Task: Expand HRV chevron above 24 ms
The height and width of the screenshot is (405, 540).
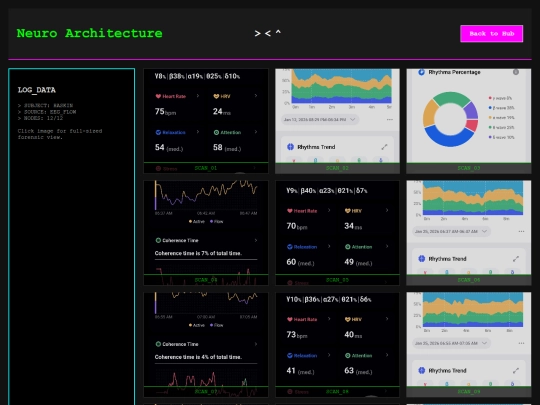Action: click(256, 96)
